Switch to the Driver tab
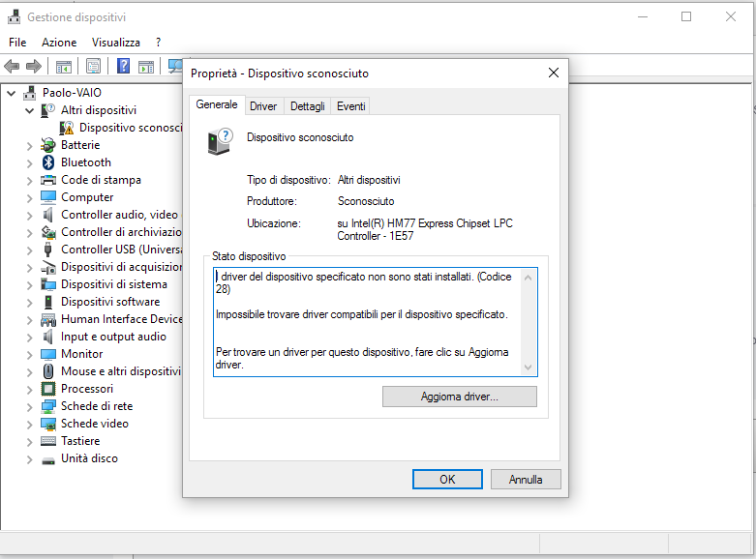 coord(263,106)
